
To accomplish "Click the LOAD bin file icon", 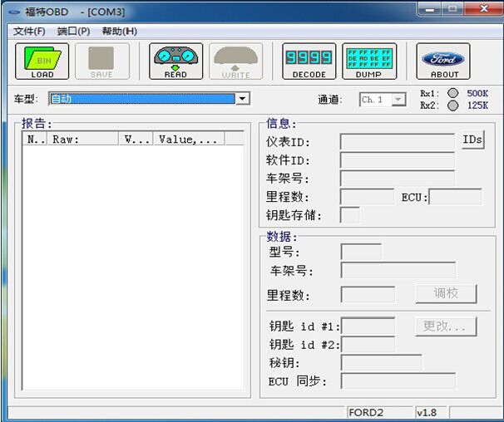I will click(42, 61).
